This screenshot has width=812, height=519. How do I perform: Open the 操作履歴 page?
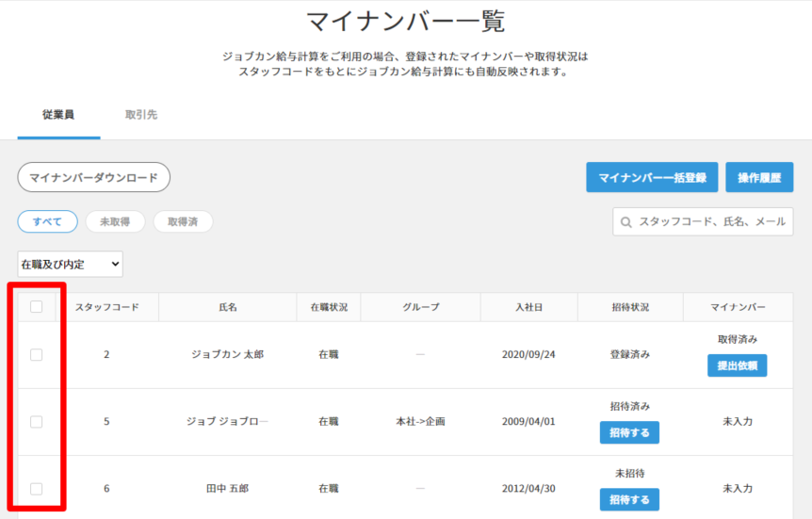coord(759,177)
